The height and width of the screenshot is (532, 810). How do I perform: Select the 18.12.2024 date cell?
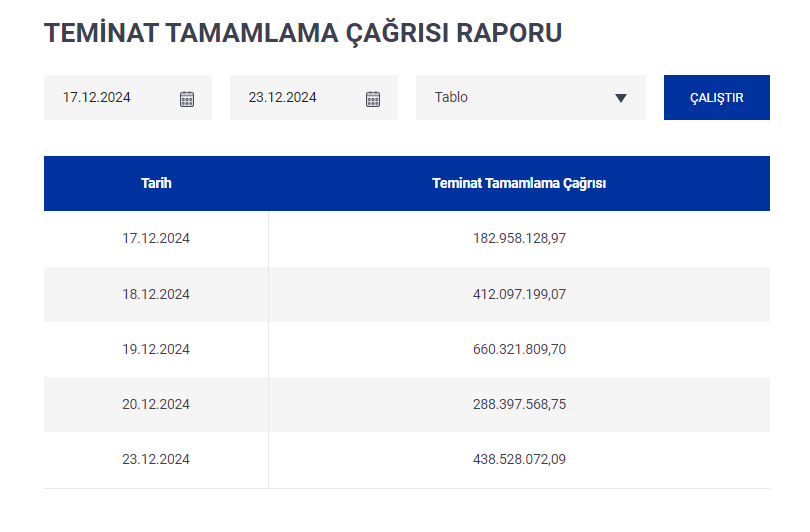click(156, 294)
